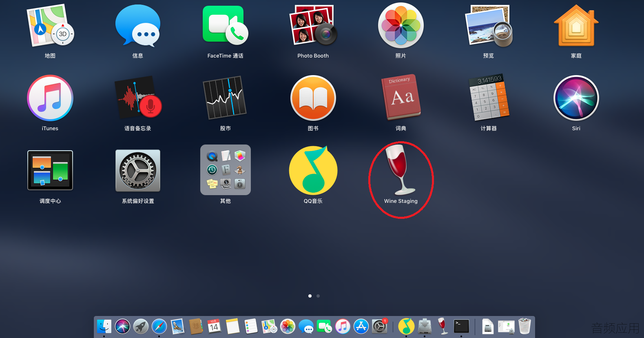Launch Siri from the Launchpad grid

[576, 98]
